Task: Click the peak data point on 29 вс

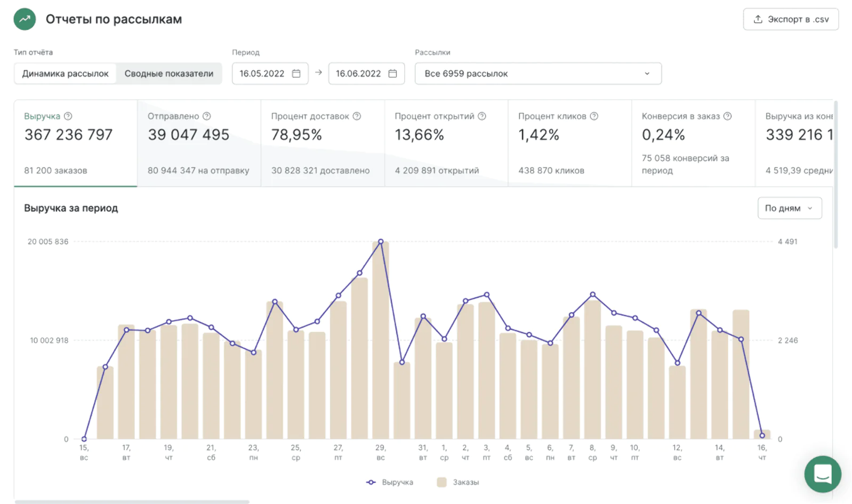Action: pyautogui.click(x=381, y=242)
